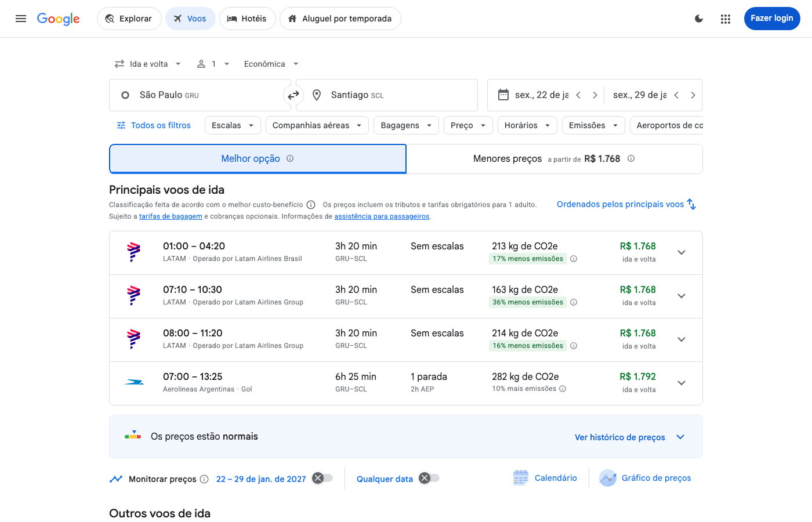This screenshot has width=812, height=522.
Task: Click the São Paulo GRU origin field
Action: pyautogui.click(x=200, y=95)
